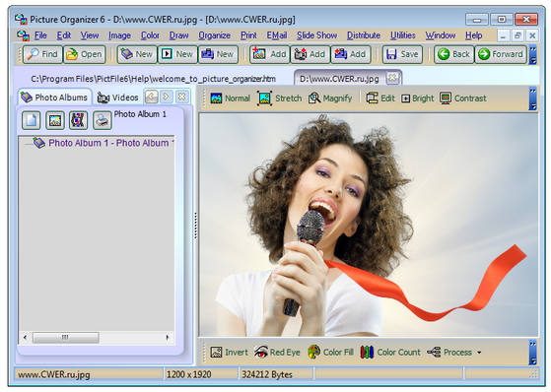Click the Find toolbar button
Viewport: 551px width, 392px height.
coord(42,54)
